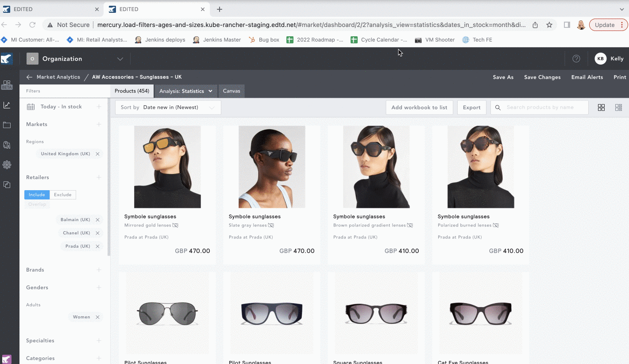This screenshot has width=629, height=364.
Task: Open Email Alerts
Action: [587, 77]
